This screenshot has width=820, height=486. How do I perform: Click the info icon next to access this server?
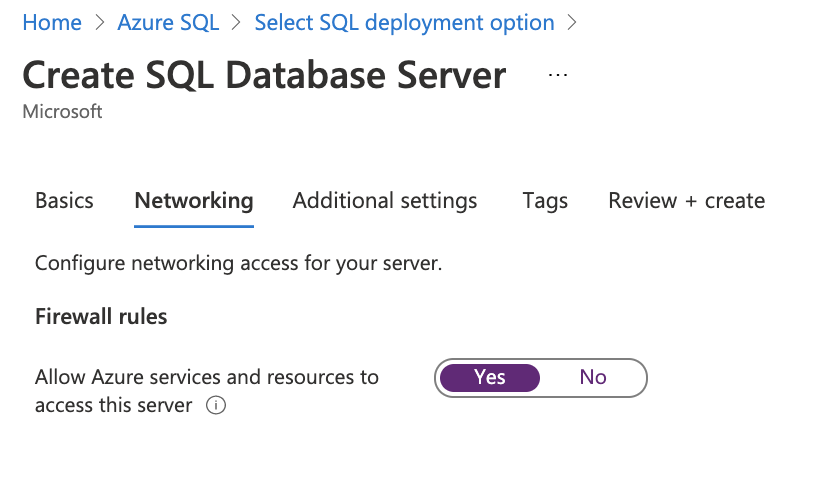tap(215, 406)
